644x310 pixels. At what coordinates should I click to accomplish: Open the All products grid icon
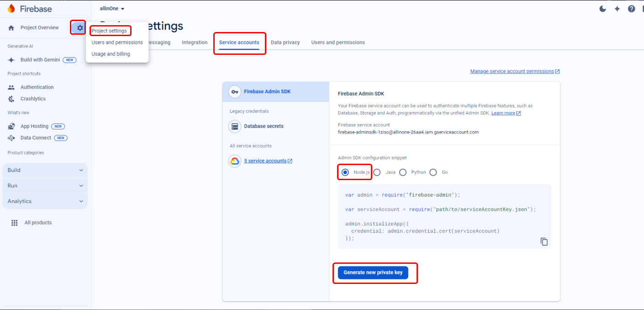(15, 223)
